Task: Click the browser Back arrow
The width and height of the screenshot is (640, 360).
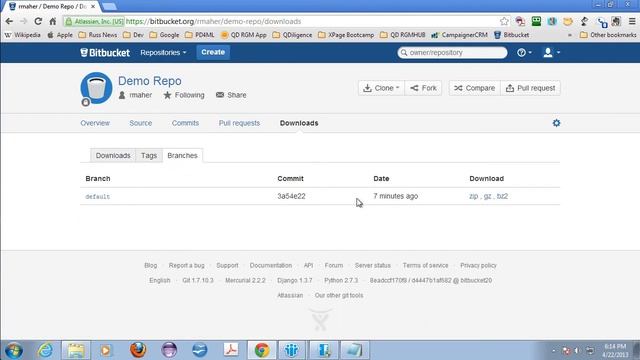Action: 9,21
